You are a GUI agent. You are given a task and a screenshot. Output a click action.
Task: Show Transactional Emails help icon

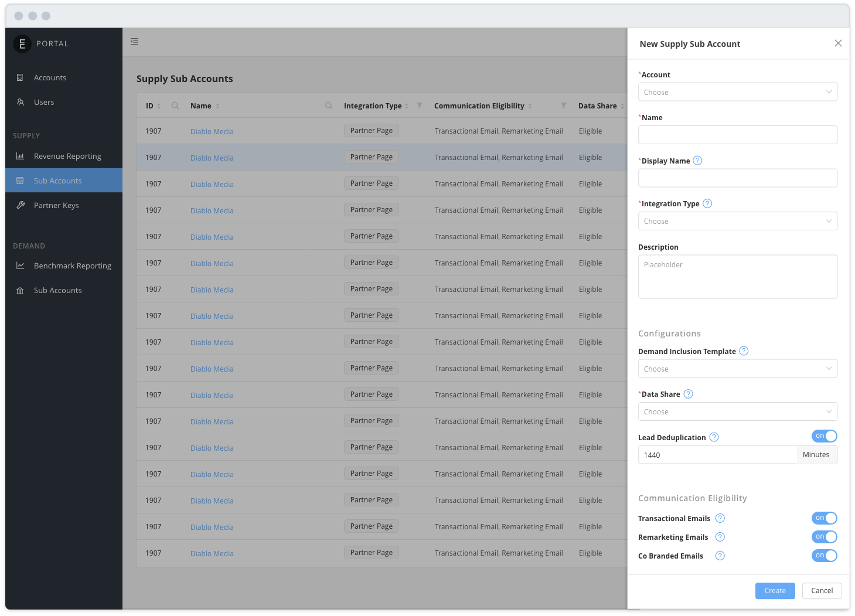[720, 518]
